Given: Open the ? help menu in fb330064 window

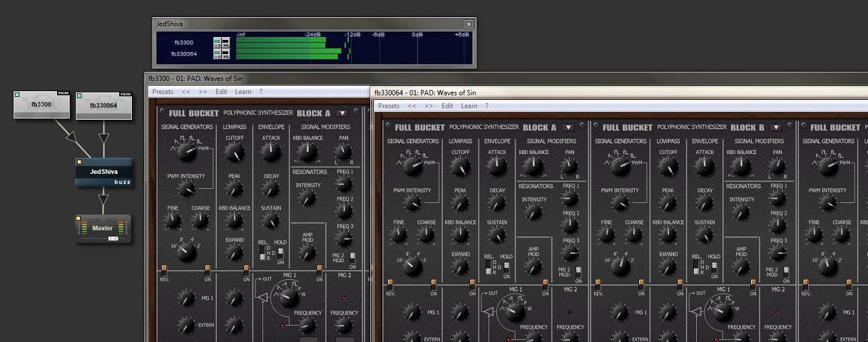Looking at the screenshot, I should (x=487, y=106).
